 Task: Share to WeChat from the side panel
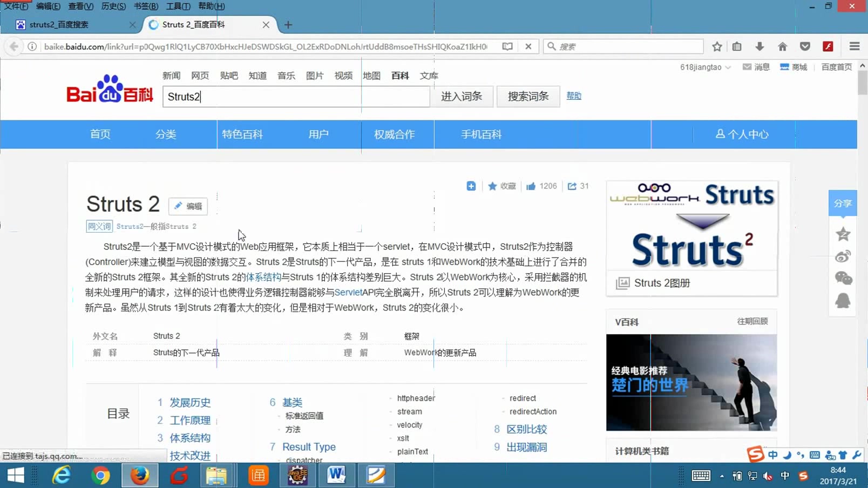pyautogui.click(x=843, y=279)
